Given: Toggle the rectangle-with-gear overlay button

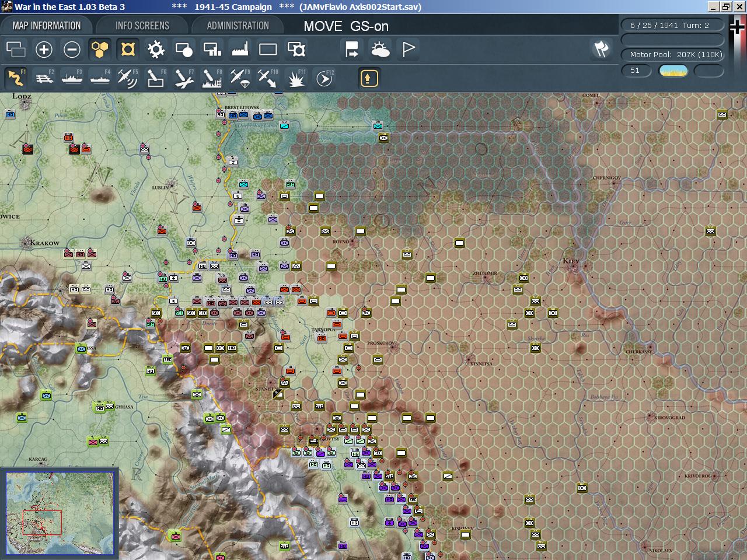Looking at the screenshot, I should coord(296,50).
